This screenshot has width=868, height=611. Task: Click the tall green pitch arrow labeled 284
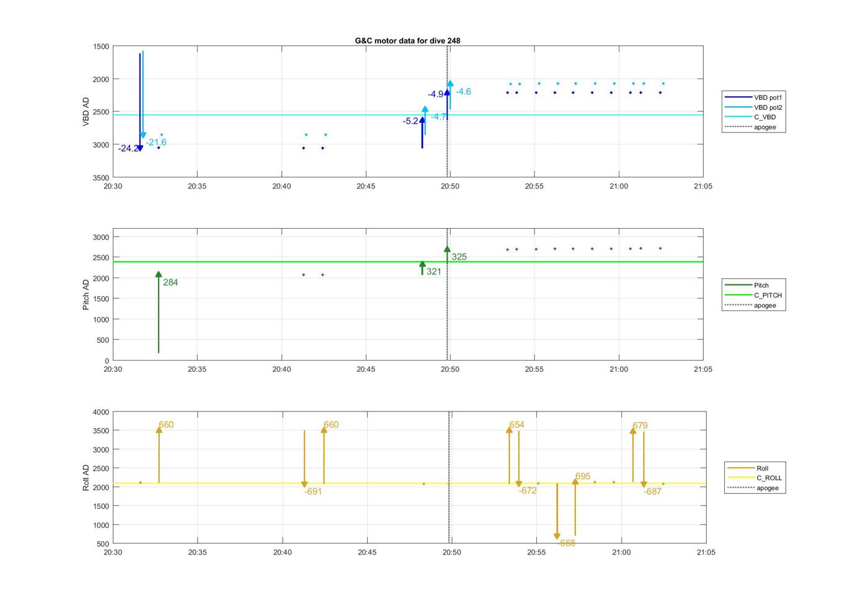tap(159, 313)
